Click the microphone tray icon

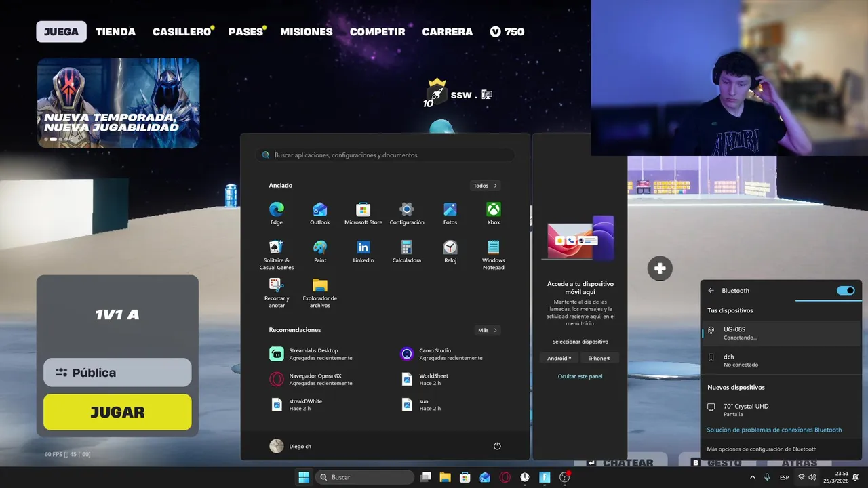[x=767, y=477]
